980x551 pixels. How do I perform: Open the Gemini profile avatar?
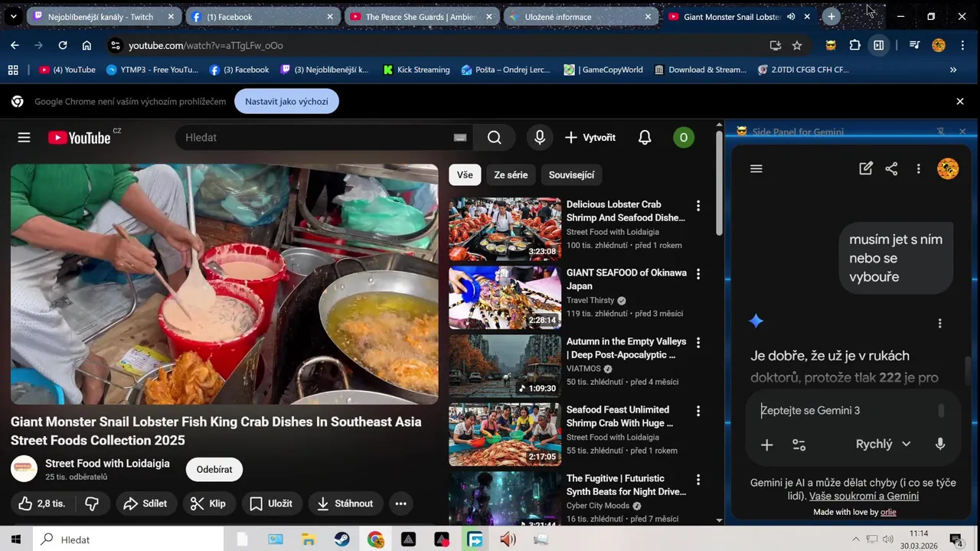pyautogui.click(x=948, y=169)
